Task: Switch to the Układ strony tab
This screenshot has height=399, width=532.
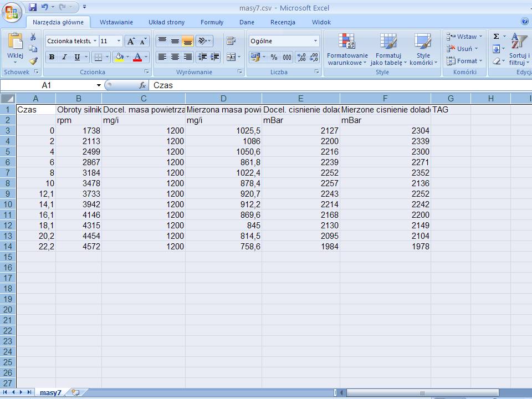Action: (167, 22)
